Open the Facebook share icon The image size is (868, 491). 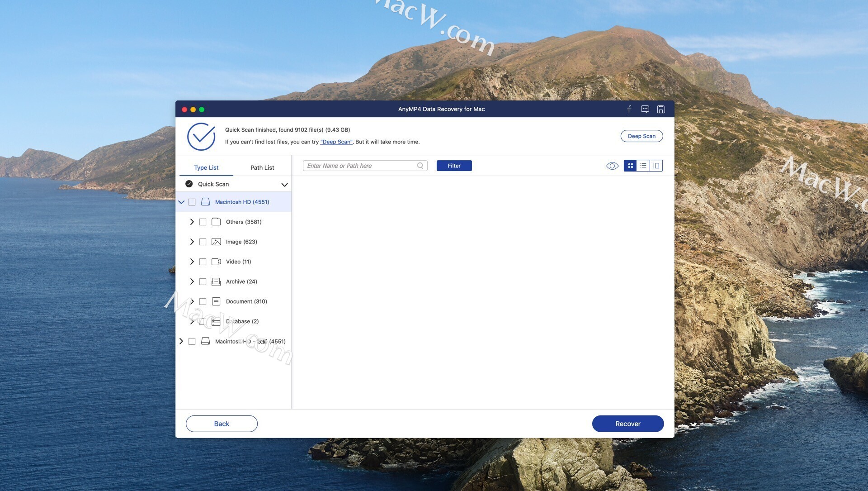[629, 109]
